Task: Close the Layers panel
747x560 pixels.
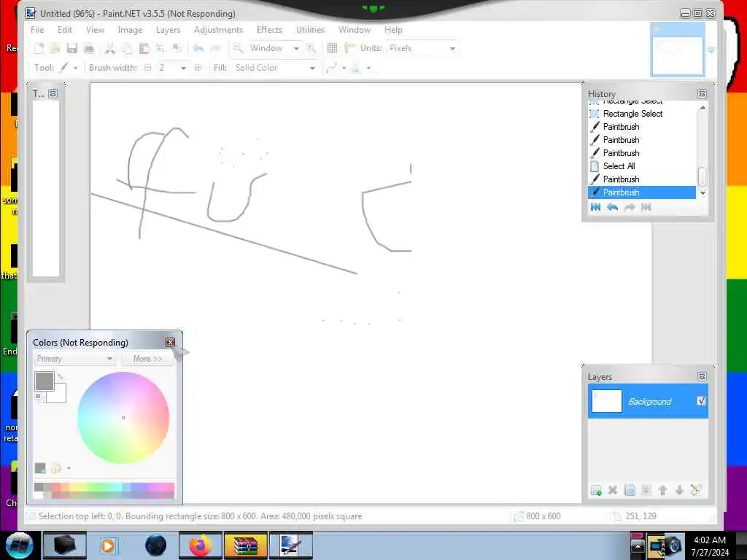Action: [702, 376]
